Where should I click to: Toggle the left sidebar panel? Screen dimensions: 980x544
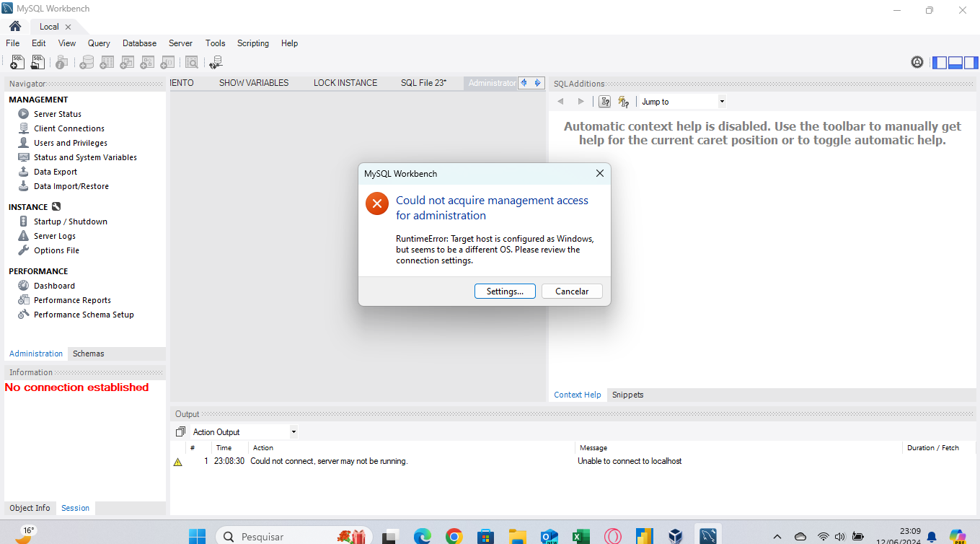point(940,62)
